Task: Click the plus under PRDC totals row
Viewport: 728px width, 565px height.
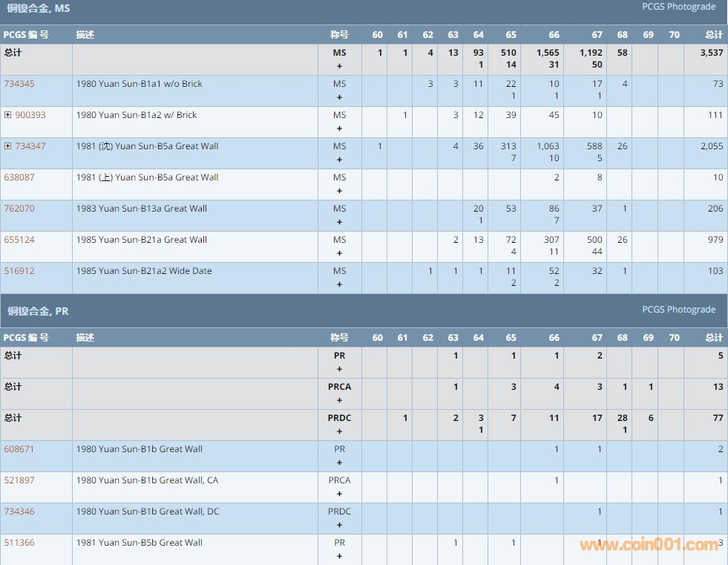Action: click(339, 431)
